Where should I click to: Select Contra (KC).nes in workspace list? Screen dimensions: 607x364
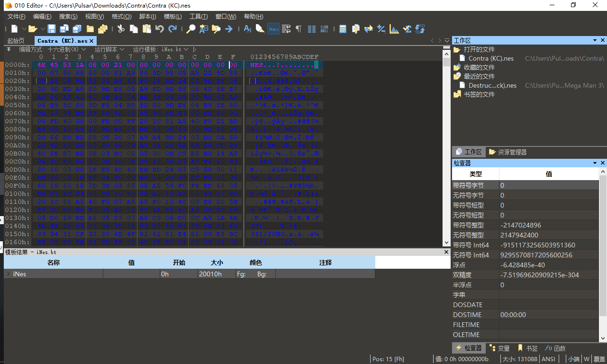pyautogui.click(x=491, y=58)
